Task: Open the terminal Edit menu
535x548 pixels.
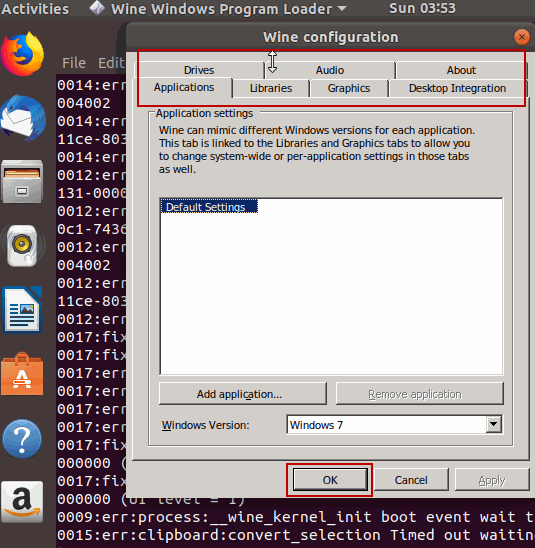Action: [111, 63]
